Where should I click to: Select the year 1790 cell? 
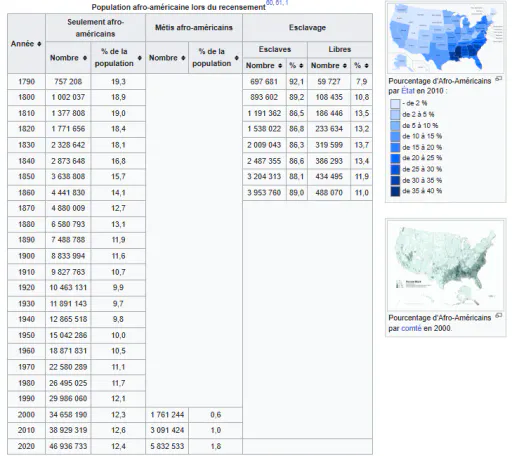(x=26, y=82)
